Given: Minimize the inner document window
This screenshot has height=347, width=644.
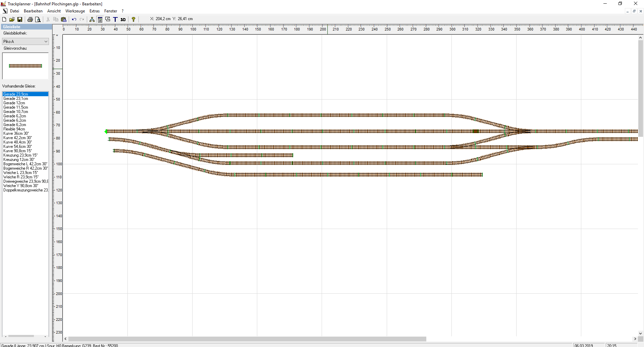Looking at the screenshot, I should (x=628, y=11).
